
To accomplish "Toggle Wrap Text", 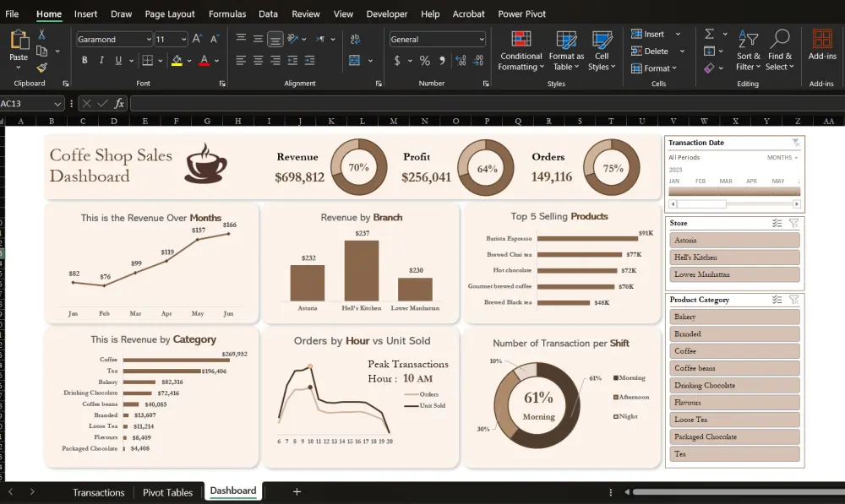I will pyautogui.click(x=355, y=39).
